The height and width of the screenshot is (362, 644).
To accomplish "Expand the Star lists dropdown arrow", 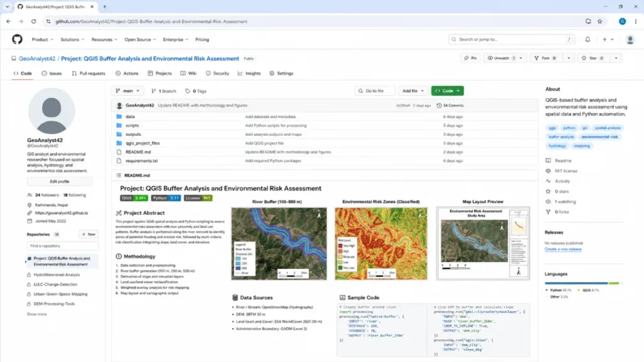I will 616,58.
